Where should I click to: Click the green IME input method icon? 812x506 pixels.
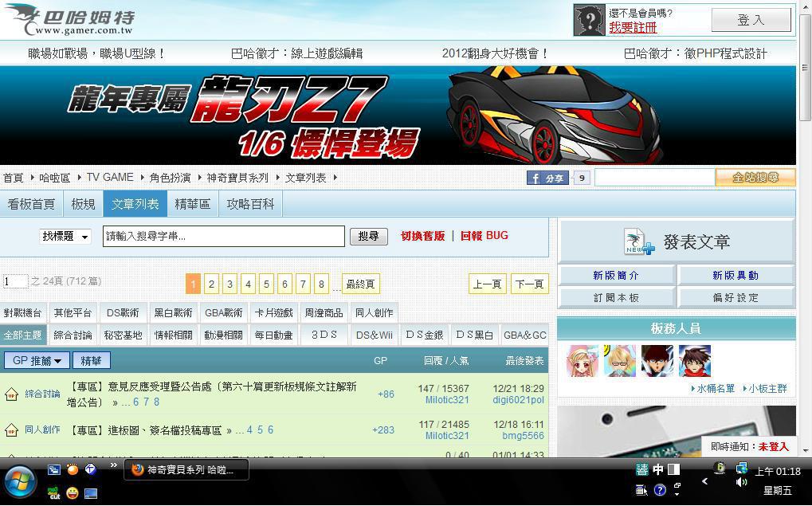pyautogui.click(x=642, y=470)
